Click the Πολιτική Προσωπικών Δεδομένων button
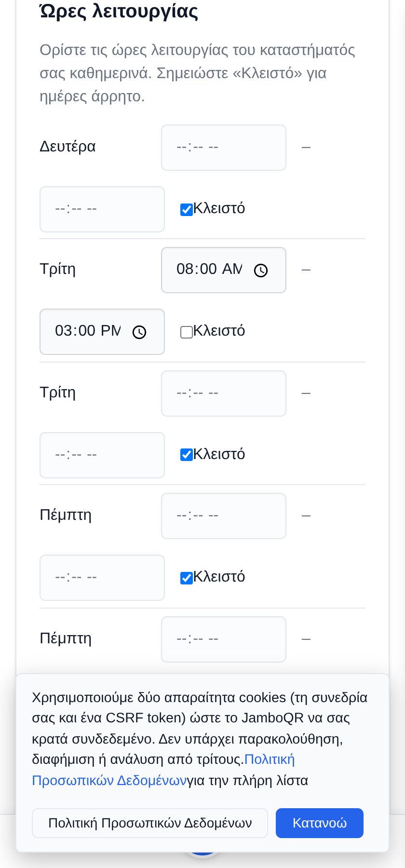This screenshot has width=405, height=868. tap(150, 823)
